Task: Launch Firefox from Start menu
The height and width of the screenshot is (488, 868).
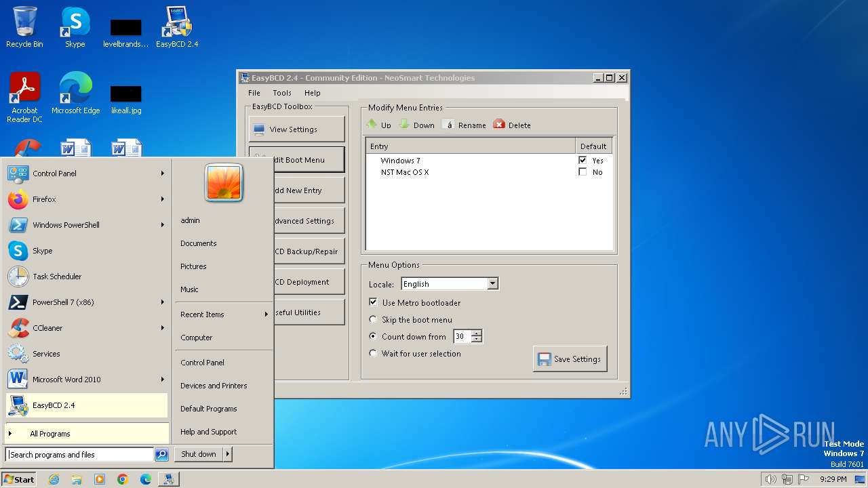Action: (x=86, y=199)
